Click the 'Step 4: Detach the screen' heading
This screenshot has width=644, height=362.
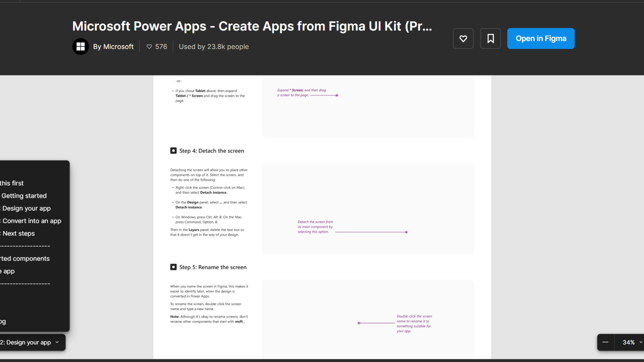212,151
